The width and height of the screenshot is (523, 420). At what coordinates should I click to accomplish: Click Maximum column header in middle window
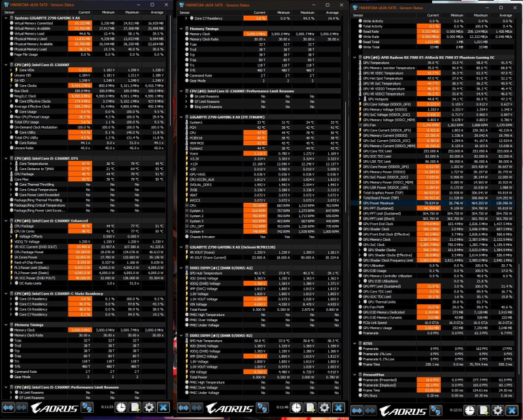click(x=307, y=12)
